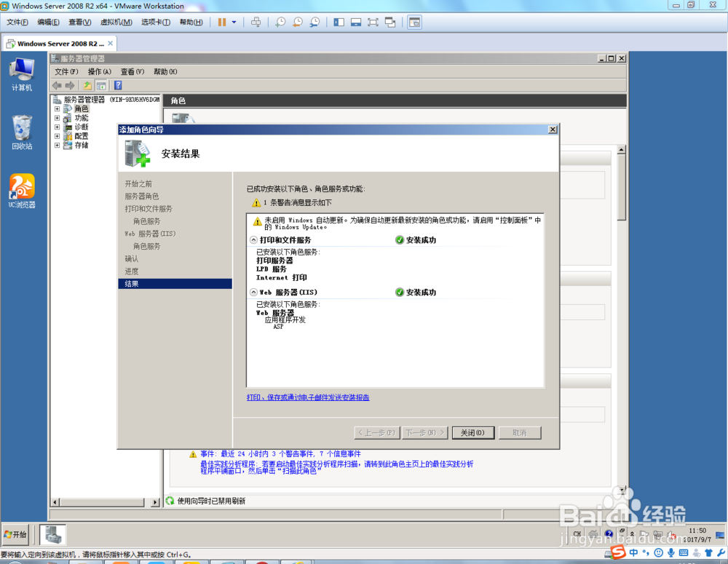
Task: Toggle Sogou Chinese/English mode 中 icon
Action: (x=634, y=553)
